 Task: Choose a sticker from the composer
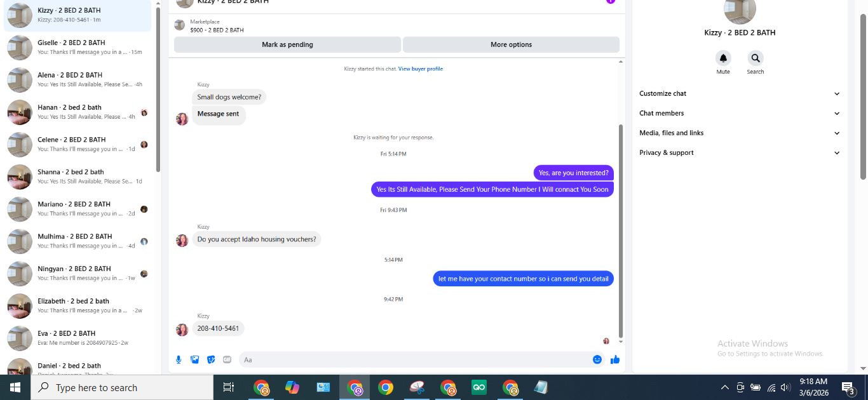[211, 359]
